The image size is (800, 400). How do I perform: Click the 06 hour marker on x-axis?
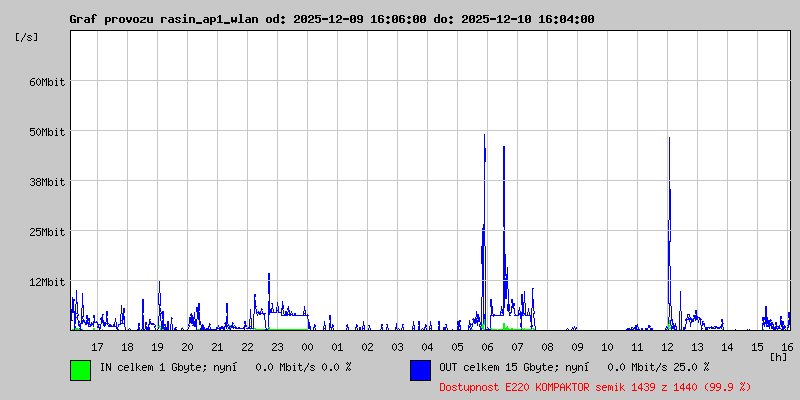487,347
